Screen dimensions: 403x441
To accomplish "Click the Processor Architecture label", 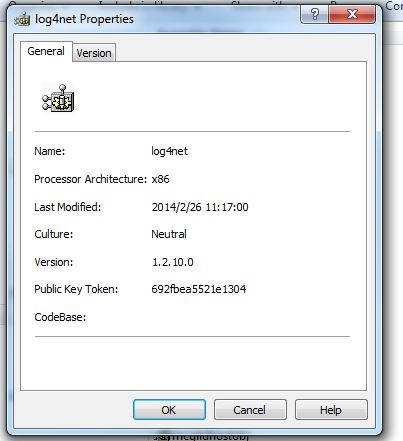I will pyautogui.click(x=90, y=179).
